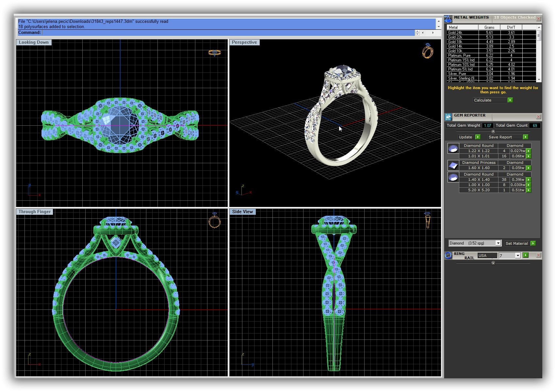Activate the Through Finger viewport label

coord(35,212)
